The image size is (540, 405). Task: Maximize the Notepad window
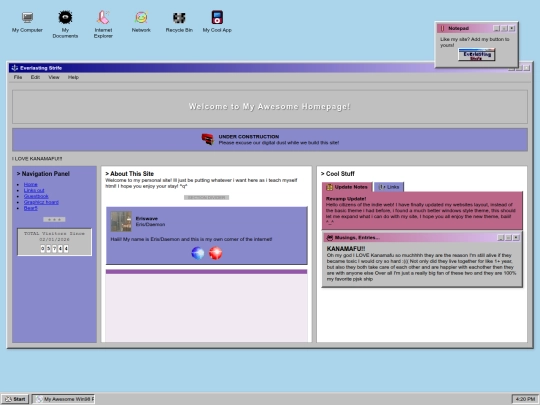click(504, 28)
